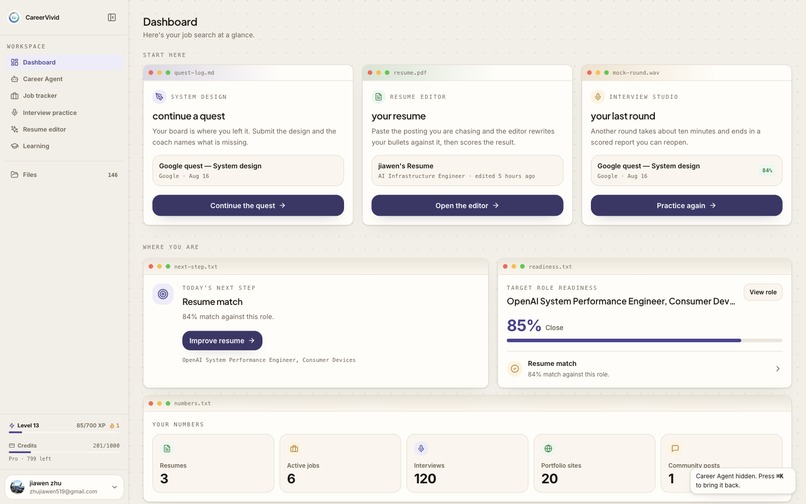Click the Dashboard grid icon in sidebar

[14, 62]
